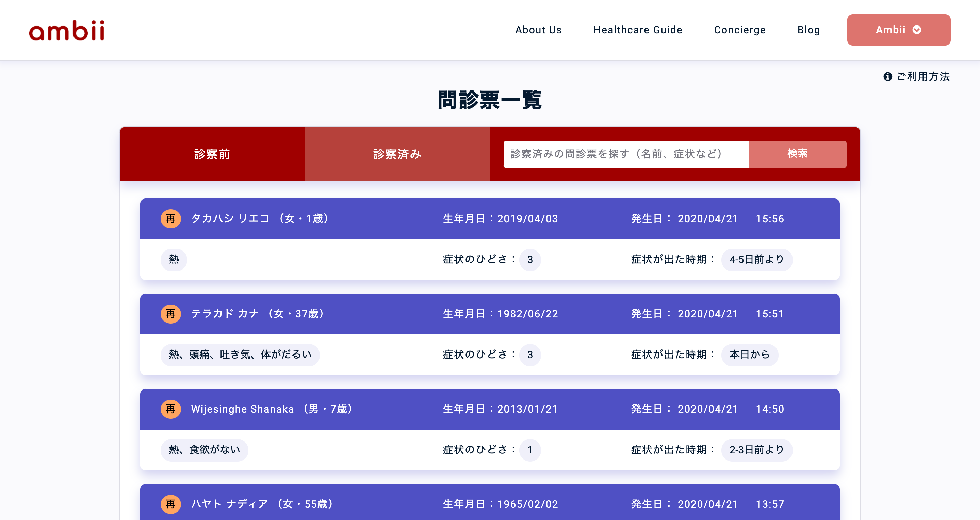The width and height of the screenshot is (980, 520).
Task: Open the About Us menu item
Action: click(x=539, y=30)
